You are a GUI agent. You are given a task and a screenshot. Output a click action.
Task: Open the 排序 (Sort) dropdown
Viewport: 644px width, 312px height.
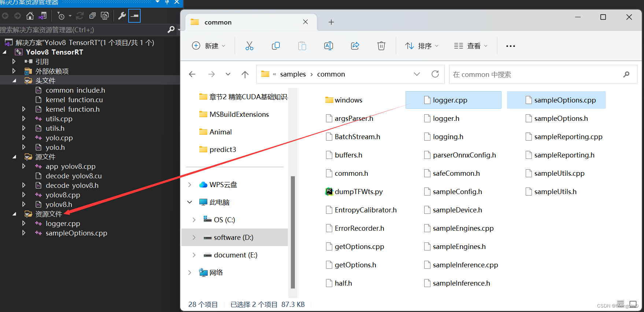pyautogui.click(x=422, y=46)
